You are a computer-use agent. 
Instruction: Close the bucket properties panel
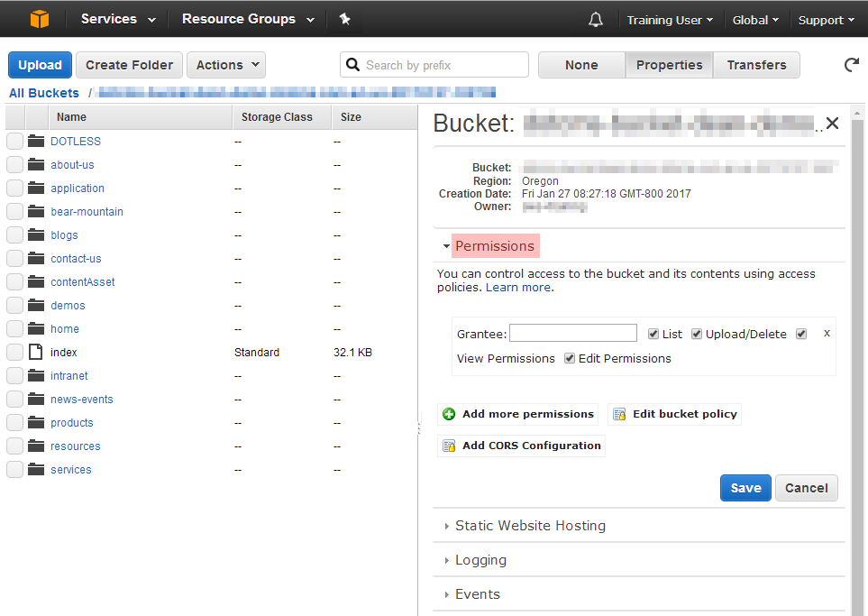coord(832,124)
